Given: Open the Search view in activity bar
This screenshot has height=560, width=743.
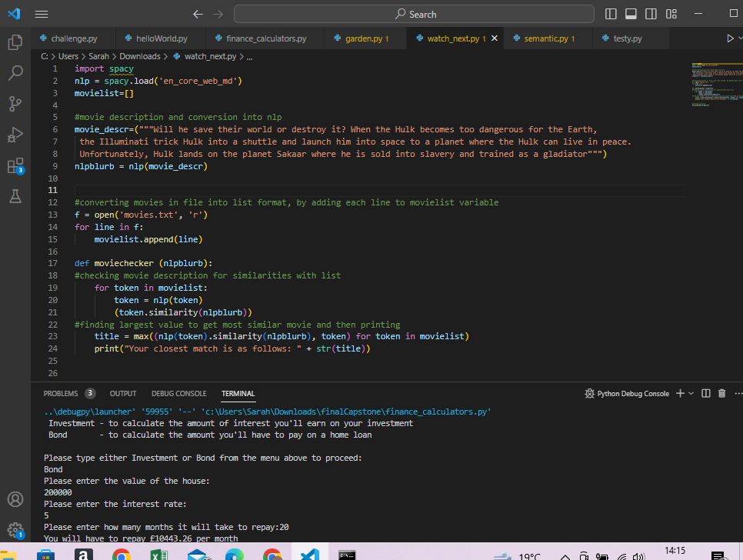Looking at the screenshot, I should click(15, 73).
